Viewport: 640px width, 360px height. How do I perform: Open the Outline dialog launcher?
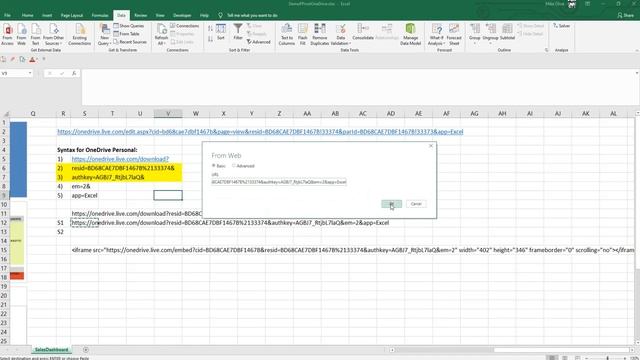click(x=547, y=50)
